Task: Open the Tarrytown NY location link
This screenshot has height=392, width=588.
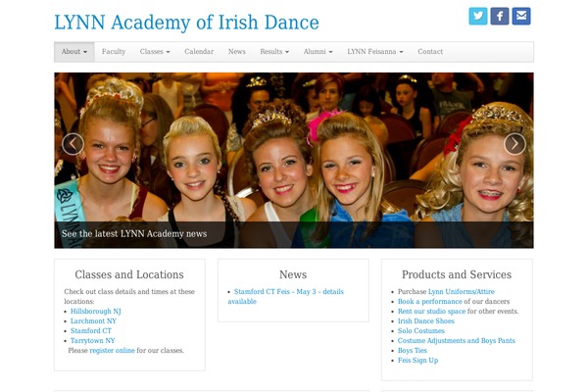Action: point(93,341)
